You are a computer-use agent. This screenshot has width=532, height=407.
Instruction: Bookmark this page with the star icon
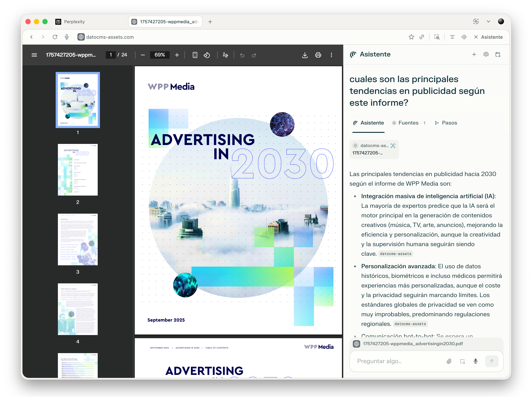coord(411,37)
